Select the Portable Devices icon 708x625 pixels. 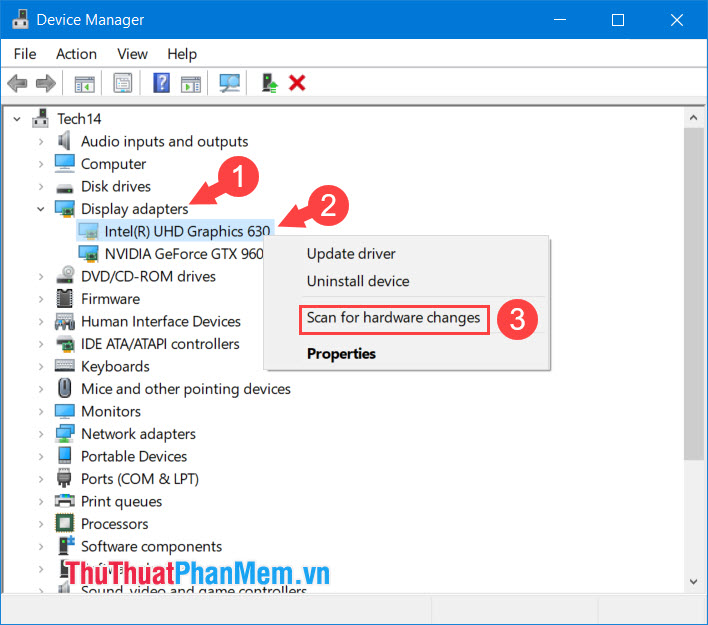pos(65,456)
